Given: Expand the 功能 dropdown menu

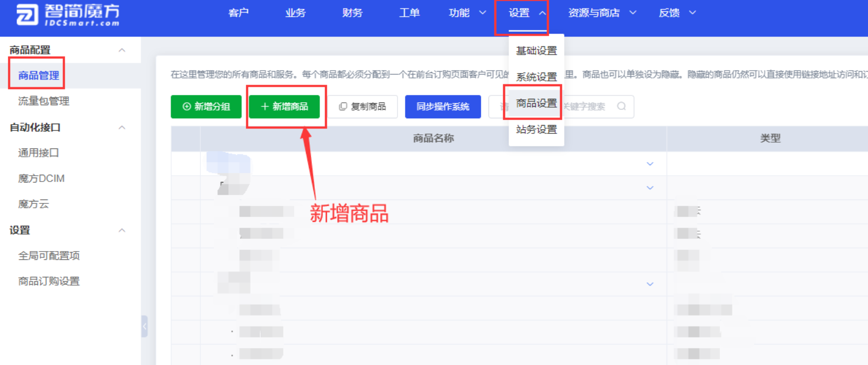Looking at the screenshot, I should pos(467,13).
